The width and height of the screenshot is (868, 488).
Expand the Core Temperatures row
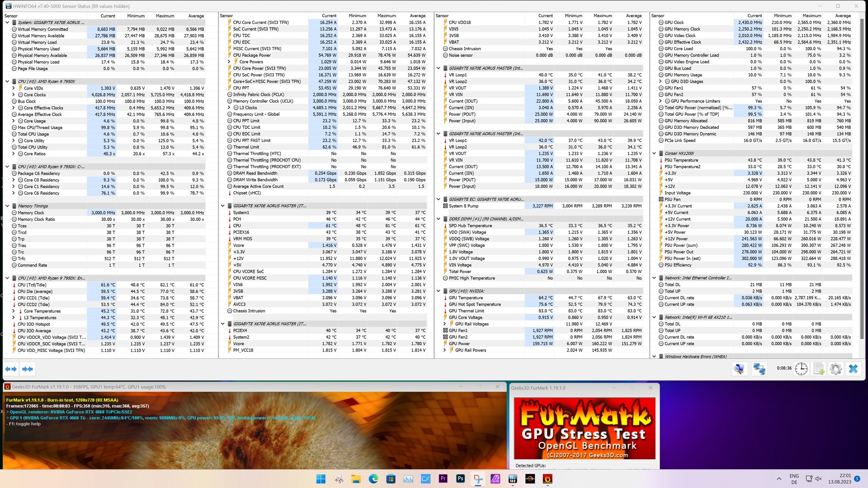click(x=14, y=311)
